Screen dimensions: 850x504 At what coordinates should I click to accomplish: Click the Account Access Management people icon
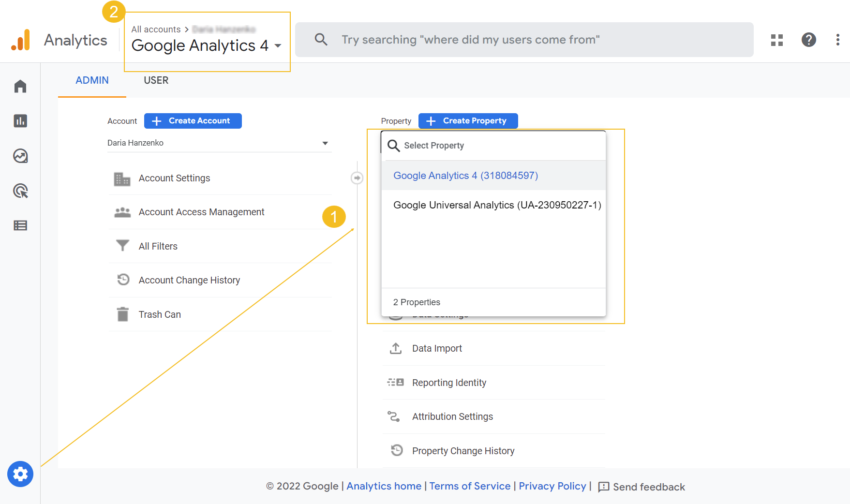click(x=122, y=212)
